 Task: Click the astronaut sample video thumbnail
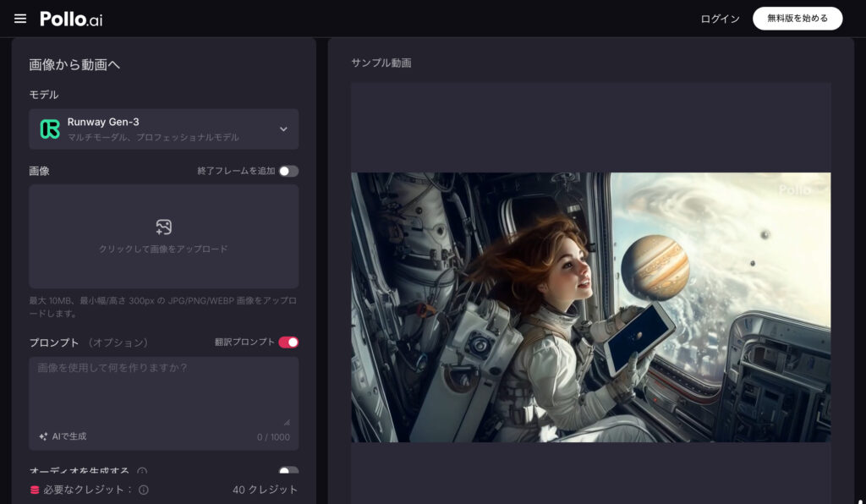pyautogui.click(x=590, y=307)
